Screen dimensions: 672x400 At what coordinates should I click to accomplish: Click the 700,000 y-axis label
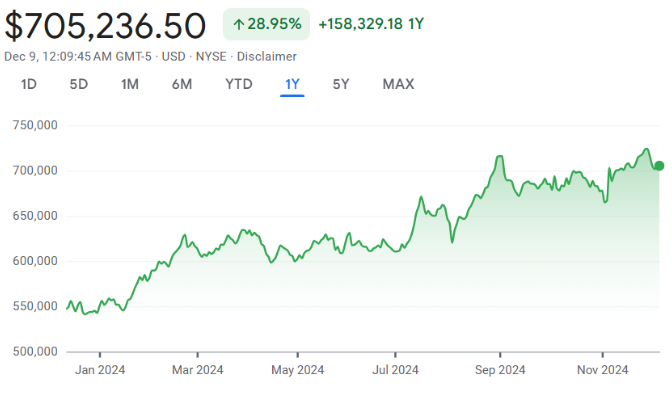[35, 171]
